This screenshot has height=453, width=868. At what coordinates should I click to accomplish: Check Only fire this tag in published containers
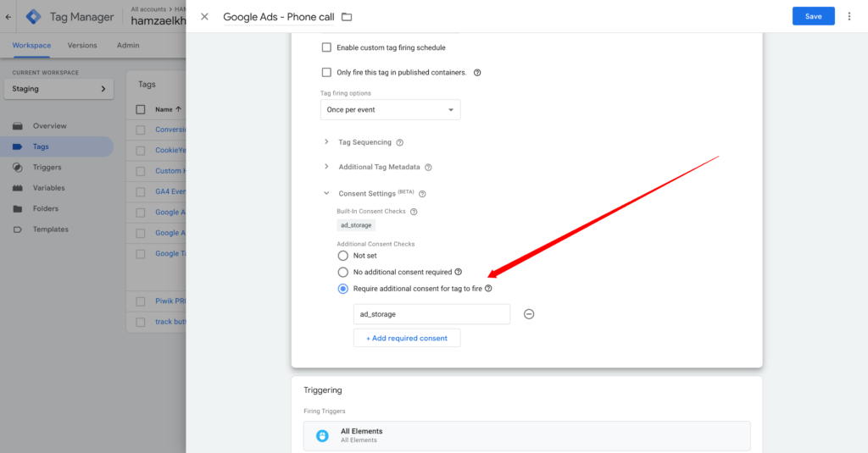pos(327,73)
